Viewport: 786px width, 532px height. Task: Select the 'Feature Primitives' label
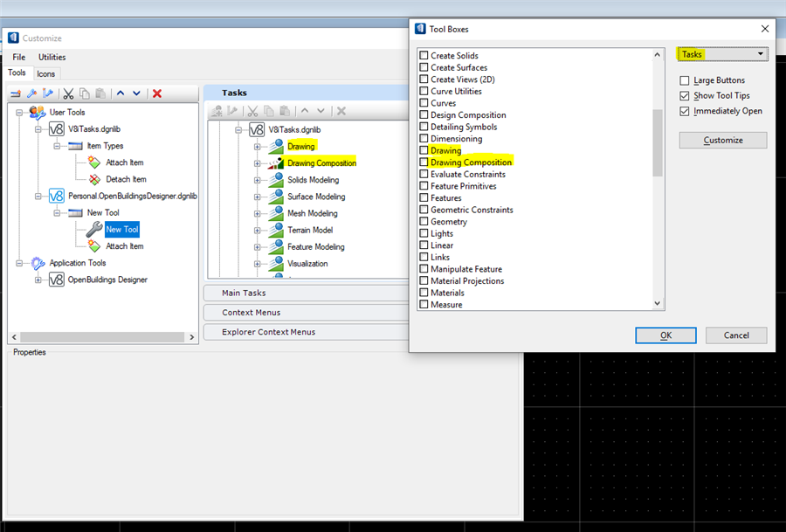pos(464,186)
